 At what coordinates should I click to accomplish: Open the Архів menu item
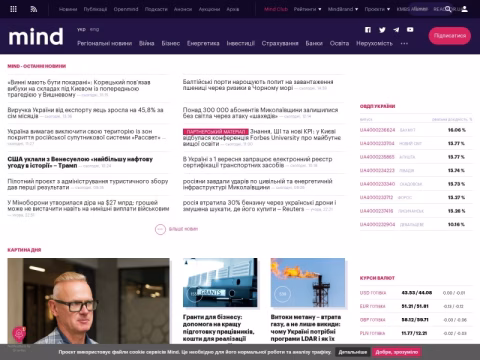click(x=233, y=9)
